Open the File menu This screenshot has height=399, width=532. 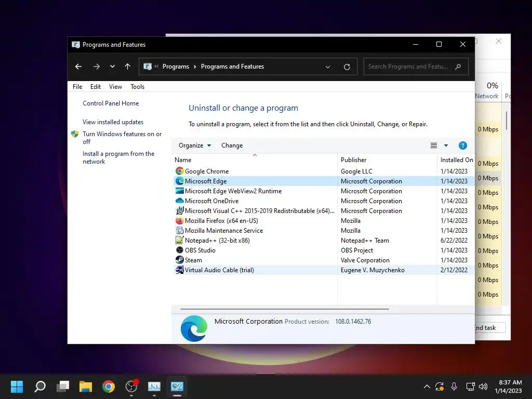point(77,87)
